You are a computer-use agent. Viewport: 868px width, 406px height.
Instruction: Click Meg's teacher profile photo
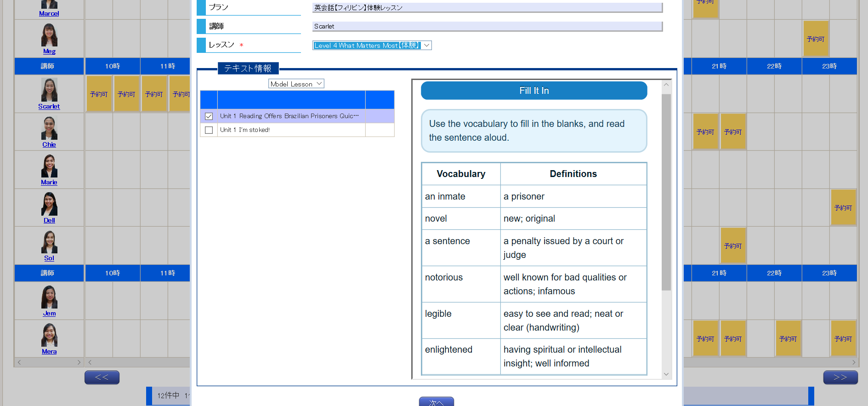pyautogui.click(x=49, y=35)
